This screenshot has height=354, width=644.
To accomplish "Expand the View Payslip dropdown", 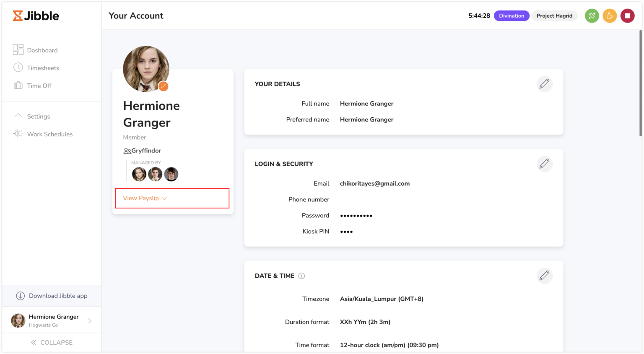I will [x=144, y=198].
